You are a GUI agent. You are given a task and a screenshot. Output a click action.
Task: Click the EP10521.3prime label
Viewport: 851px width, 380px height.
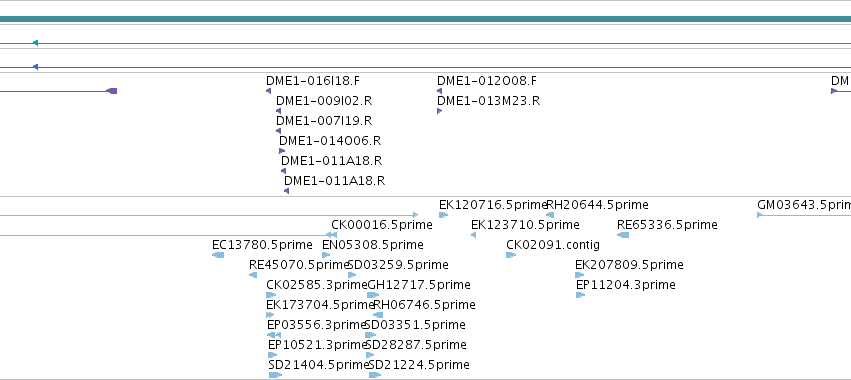pos(317,345)
